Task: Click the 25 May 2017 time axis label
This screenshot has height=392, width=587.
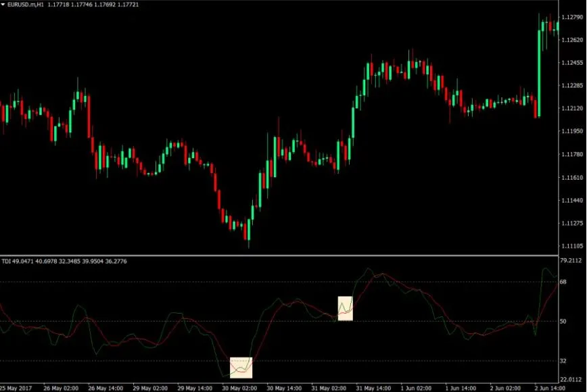Action: click(15, 389)
